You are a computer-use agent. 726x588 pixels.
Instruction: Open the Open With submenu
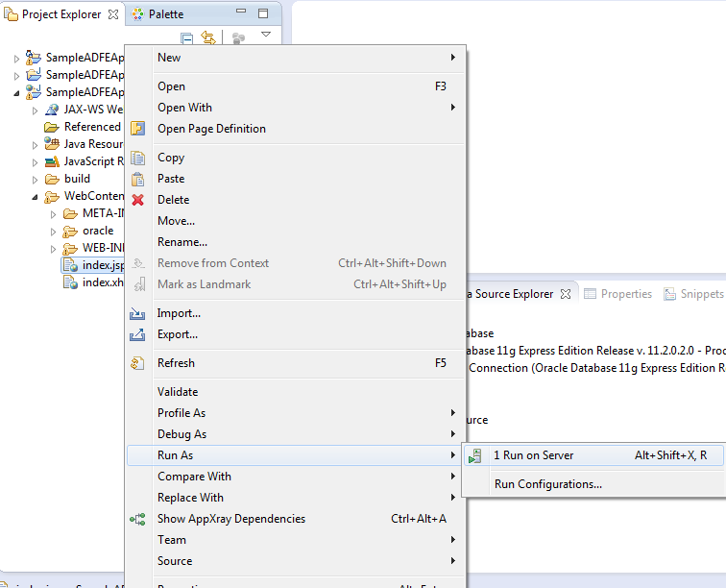(297, 108)
